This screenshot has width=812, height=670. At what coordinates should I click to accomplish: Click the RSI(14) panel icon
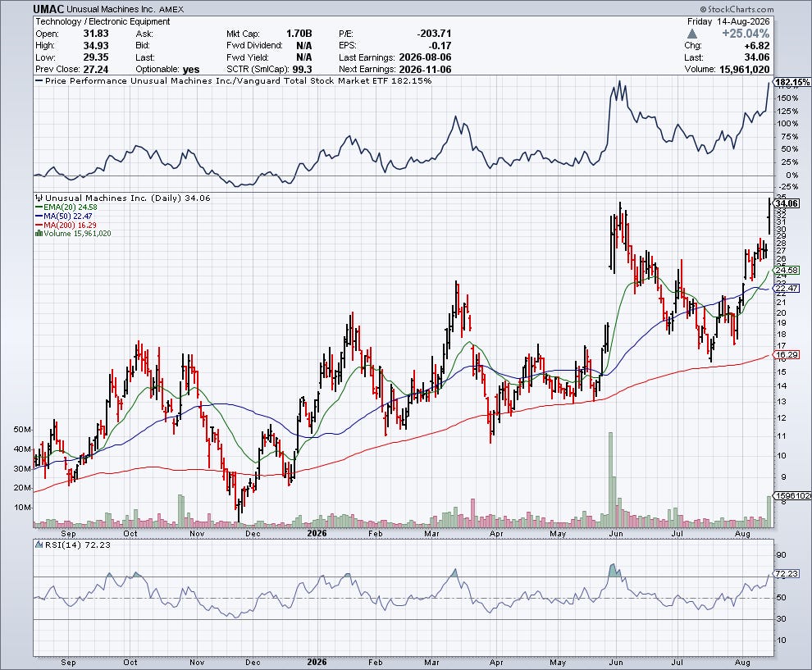39,545
